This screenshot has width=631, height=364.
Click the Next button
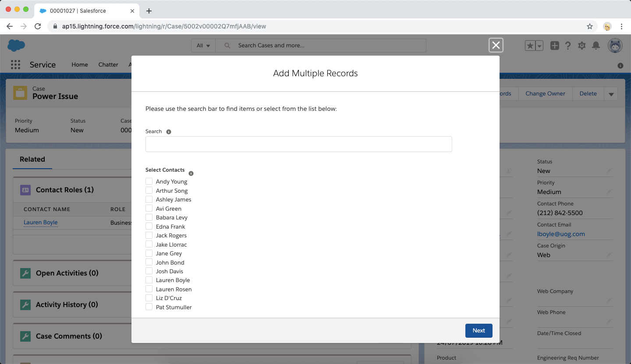click(479, 330)
